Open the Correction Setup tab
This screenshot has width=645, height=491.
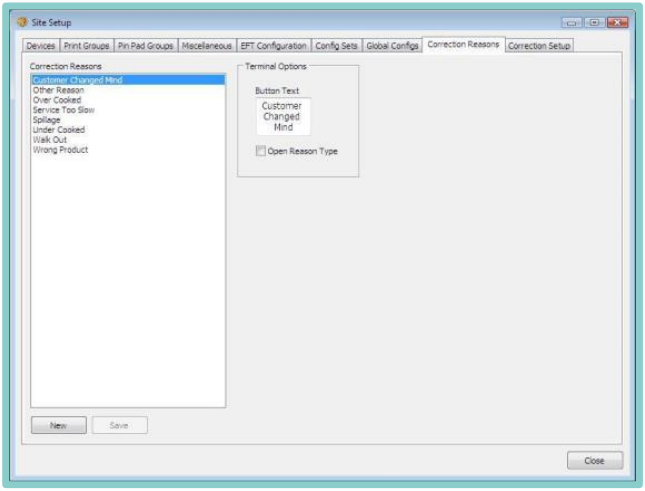pyautogui.click(x=539, y=46)
